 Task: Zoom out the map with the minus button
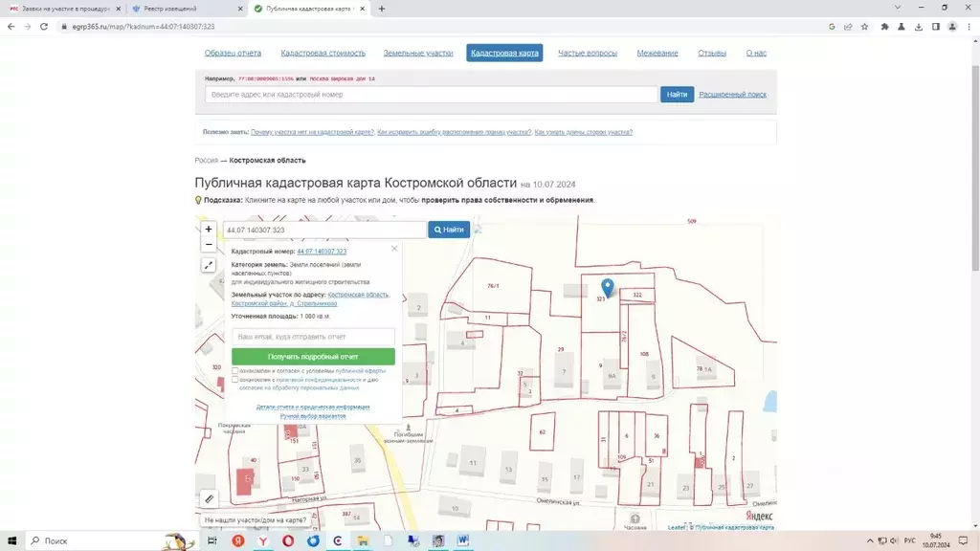pyautogui.click(x=209, y=244)
